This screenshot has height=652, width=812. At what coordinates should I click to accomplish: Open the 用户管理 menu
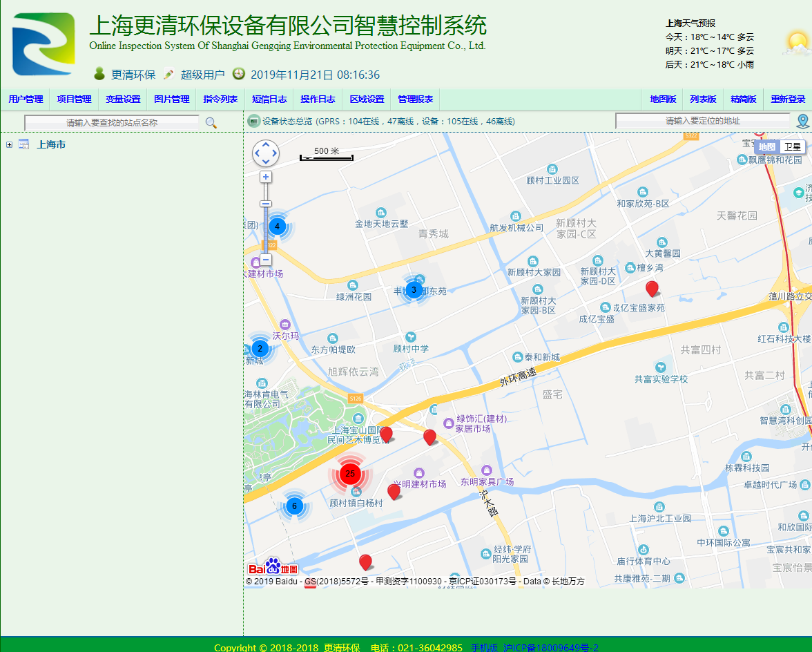click(x=26, y=99)
